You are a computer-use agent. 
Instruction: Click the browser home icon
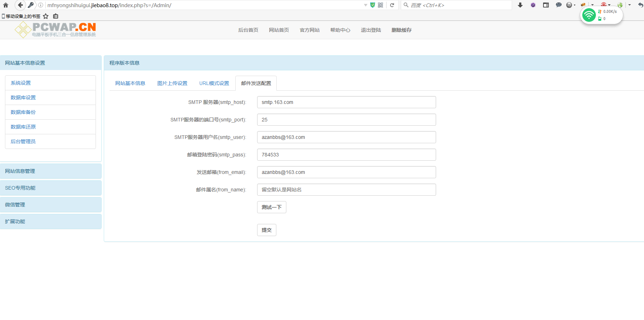pos(6,5)
